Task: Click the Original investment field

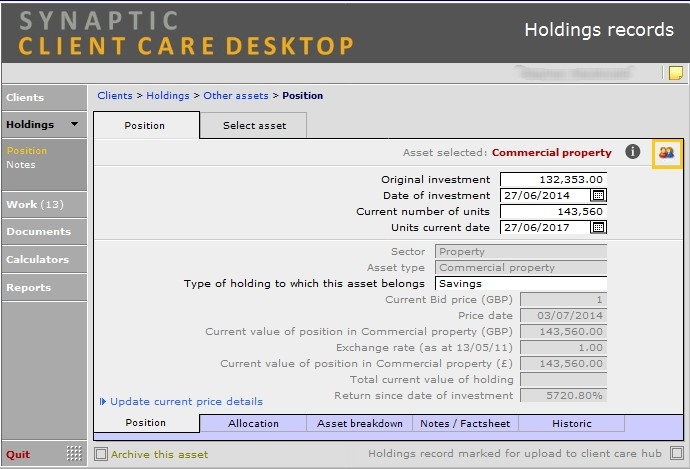Action: [x=553, y=179]
